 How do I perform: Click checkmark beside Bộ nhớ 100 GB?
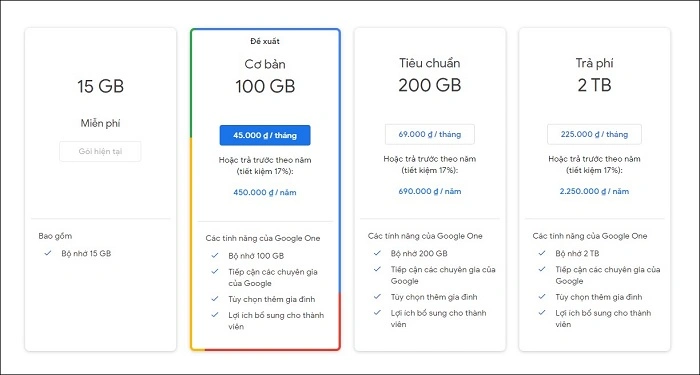(x=215, y=255)
